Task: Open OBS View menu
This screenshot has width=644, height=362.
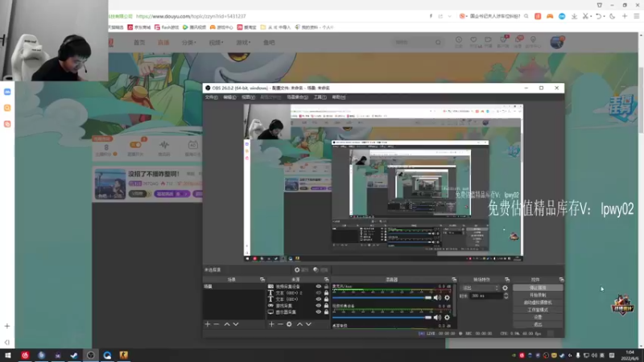Action: 248,97
